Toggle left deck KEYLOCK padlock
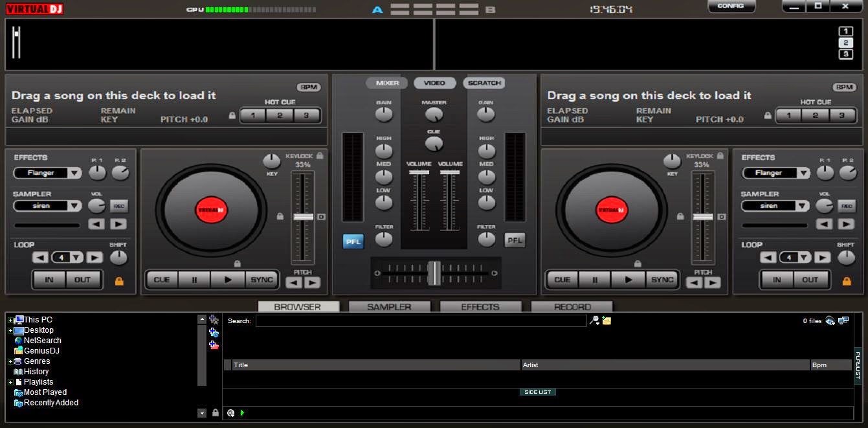Image resolution: width=868 pixels, height=428 pixels. click(320, 156)
